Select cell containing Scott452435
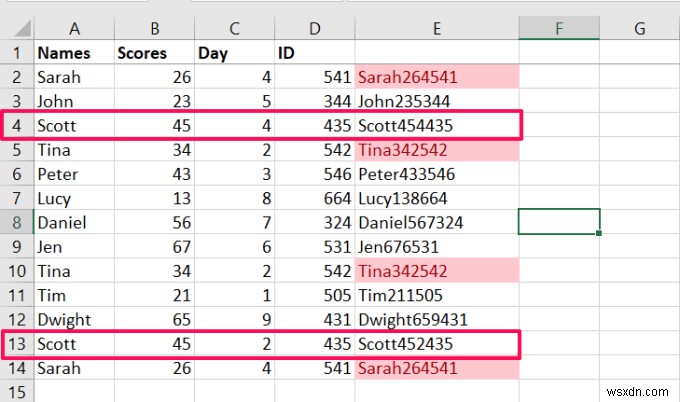This screenshot has width=680, height=402. pyautogui.click(x=436, y=345)
